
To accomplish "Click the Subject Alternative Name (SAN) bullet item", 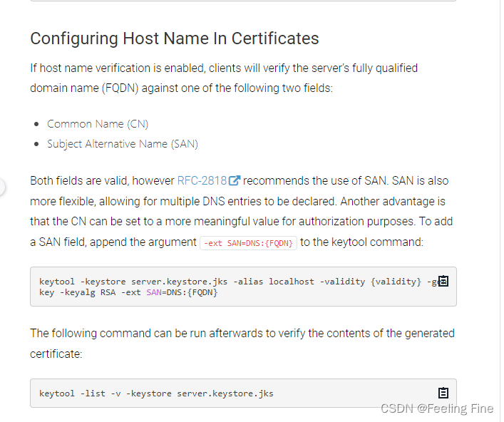I will (123, 145).
